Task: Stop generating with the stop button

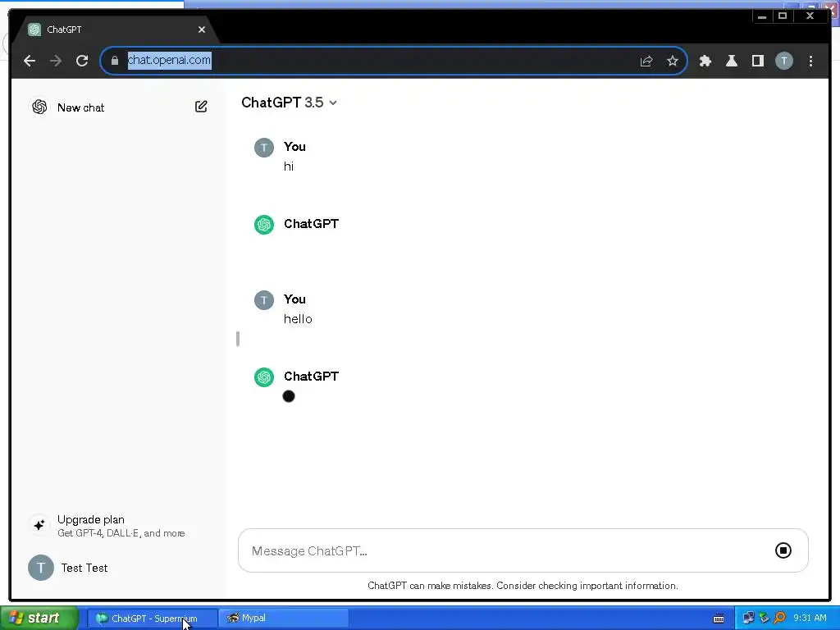Action: [783, 550]
